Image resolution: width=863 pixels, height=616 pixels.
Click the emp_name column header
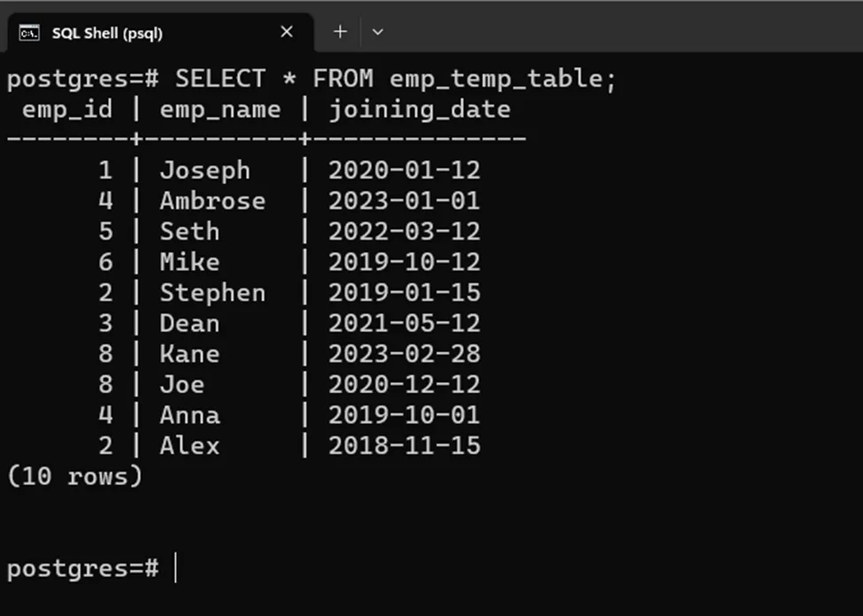[x=220, y=110]
